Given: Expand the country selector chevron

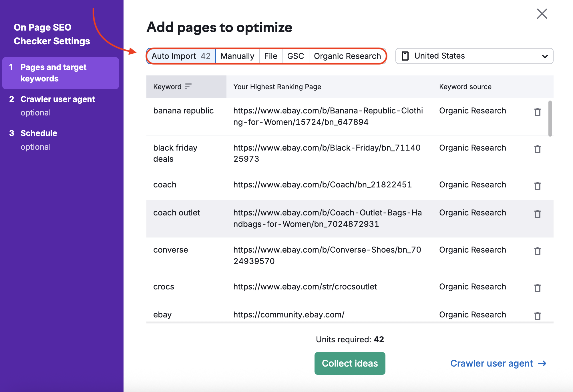Looking at the screenshot, I should [x=545, y=56].
